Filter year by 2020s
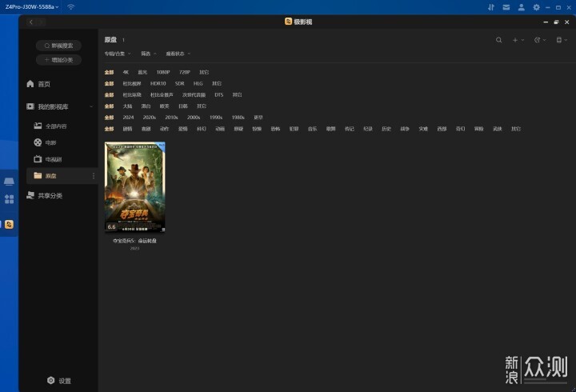576x392 pixels. pyautogui.click(x=149, y=118)
